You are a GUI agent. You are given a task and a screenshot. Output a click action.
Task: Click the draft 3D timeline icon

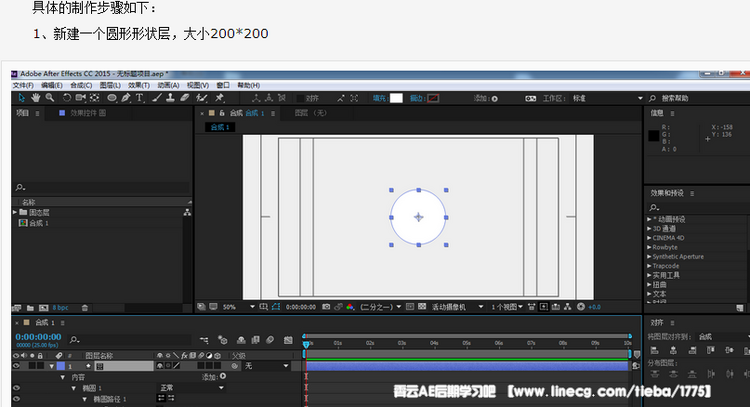point(222,340)
